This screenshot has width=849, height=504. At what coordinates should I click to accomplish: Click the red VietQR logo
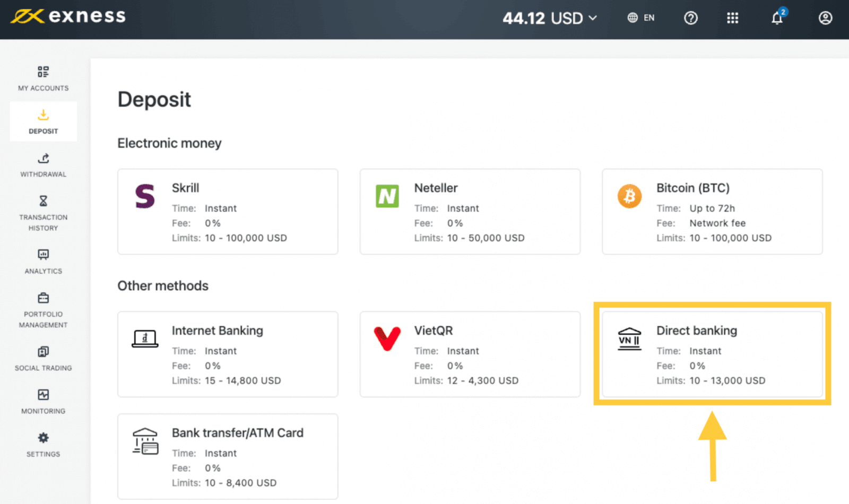click(387, 338)
